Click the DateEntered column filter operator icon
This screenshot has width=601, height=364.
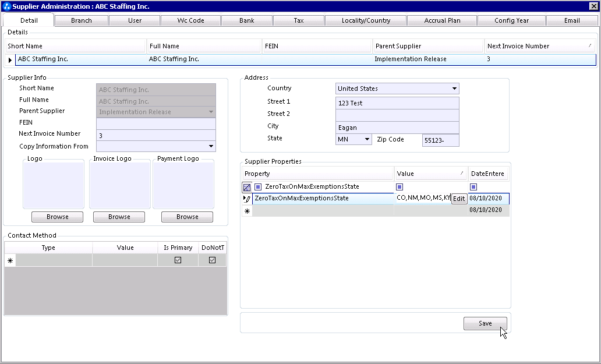click(x=473, y=187)
